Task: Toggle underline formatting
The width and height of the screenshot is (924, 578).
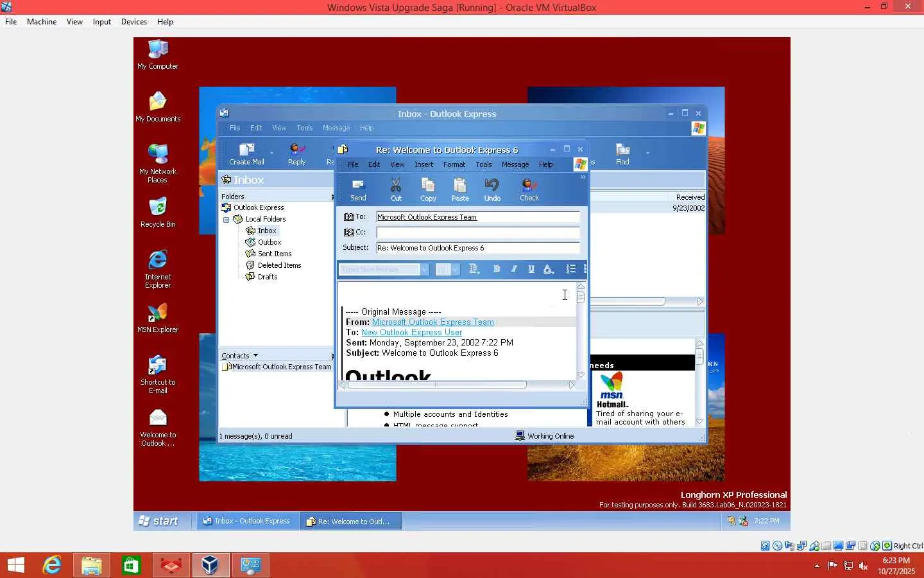Action: click(531, 269)
